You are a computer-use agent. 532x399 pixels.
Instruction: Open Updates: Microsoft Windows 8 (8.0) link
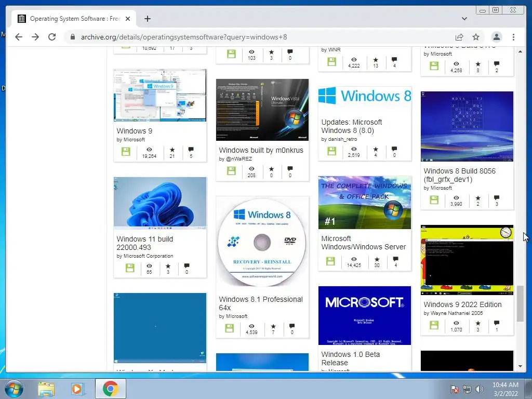point(352,126)
